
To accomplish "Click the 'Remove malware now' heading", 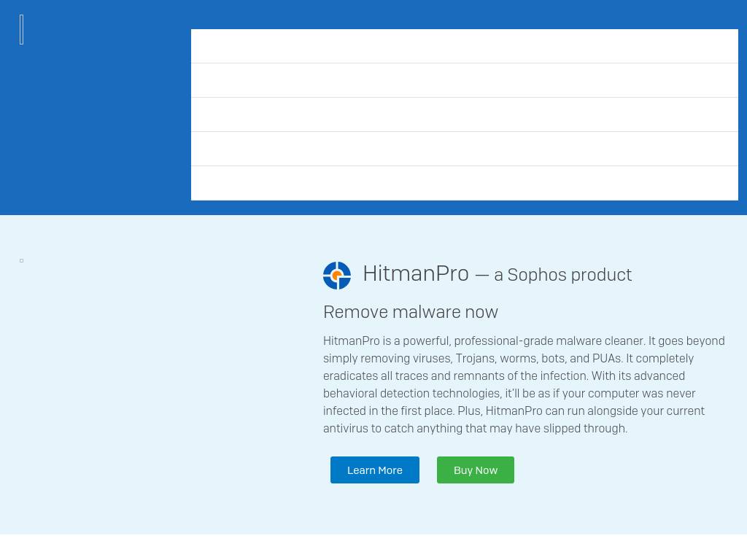I will coord(410,312).
